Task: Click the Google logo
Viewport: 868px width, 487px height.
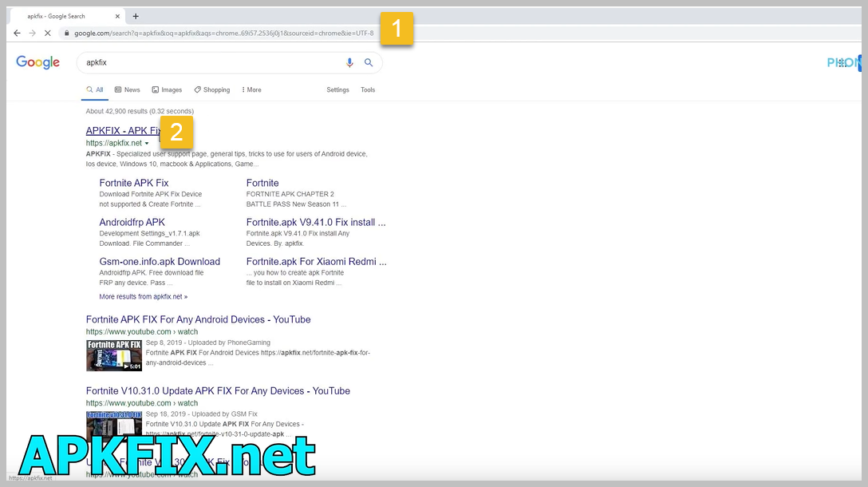Action: coord(37,62)
